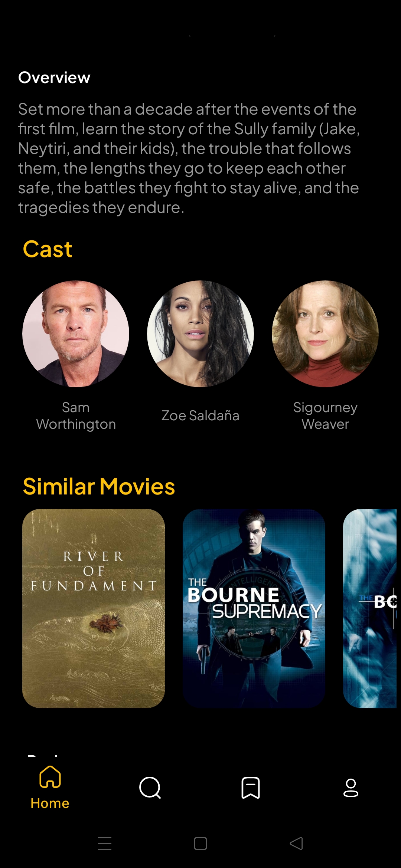The height and width of the screenshot is (868, 401).
Task: Tap the Sigourney Weaver name label
Action: click(325, 416)
